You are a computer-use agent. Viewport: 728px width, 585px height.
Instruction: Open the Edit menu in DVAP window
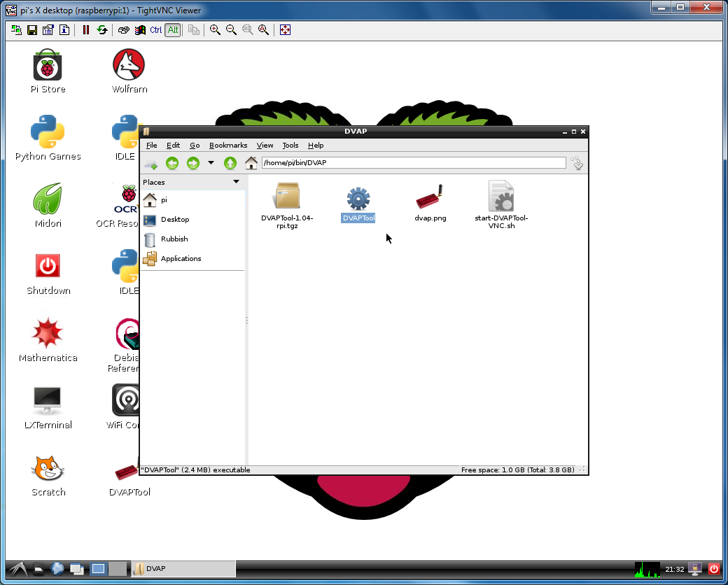point(173,146)
